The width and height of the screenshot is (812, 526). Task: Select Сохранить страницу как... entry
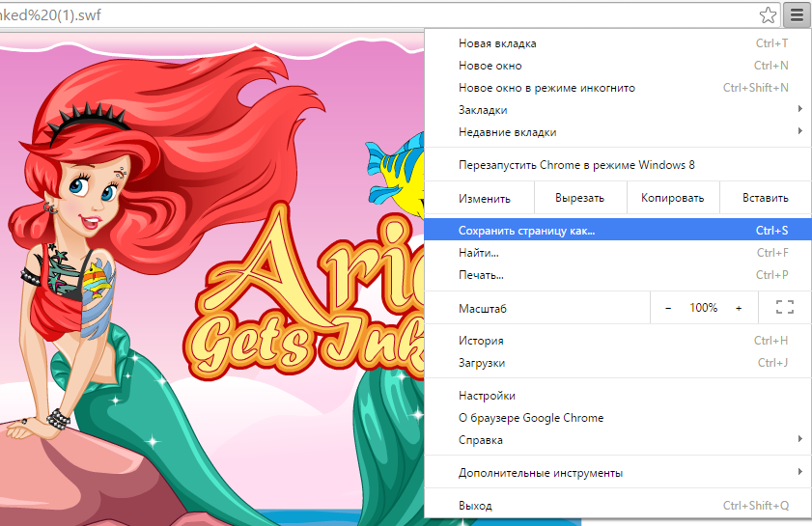click(618, 230)
